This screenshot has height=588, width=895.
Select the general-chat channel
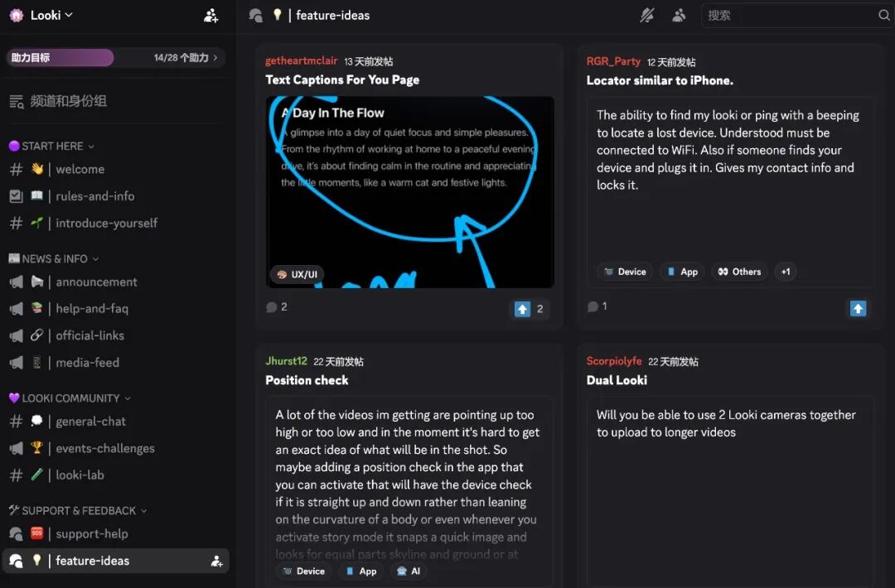pos(90,422)
